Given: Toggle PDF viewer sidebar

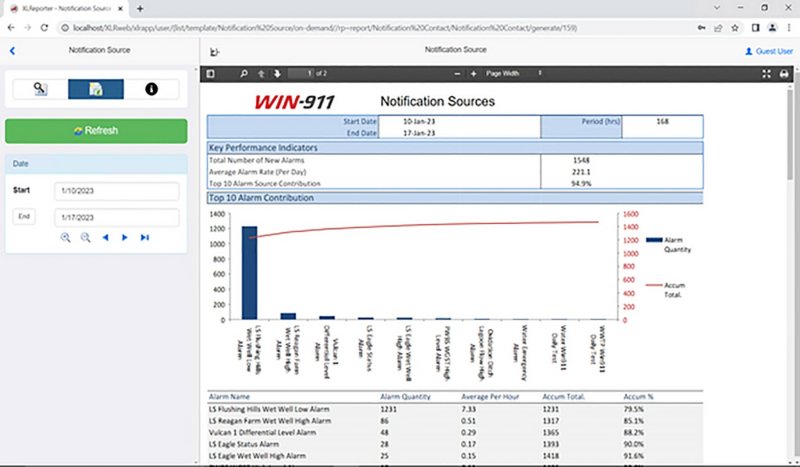Looking at the screenshot, I should pos(210,73).
